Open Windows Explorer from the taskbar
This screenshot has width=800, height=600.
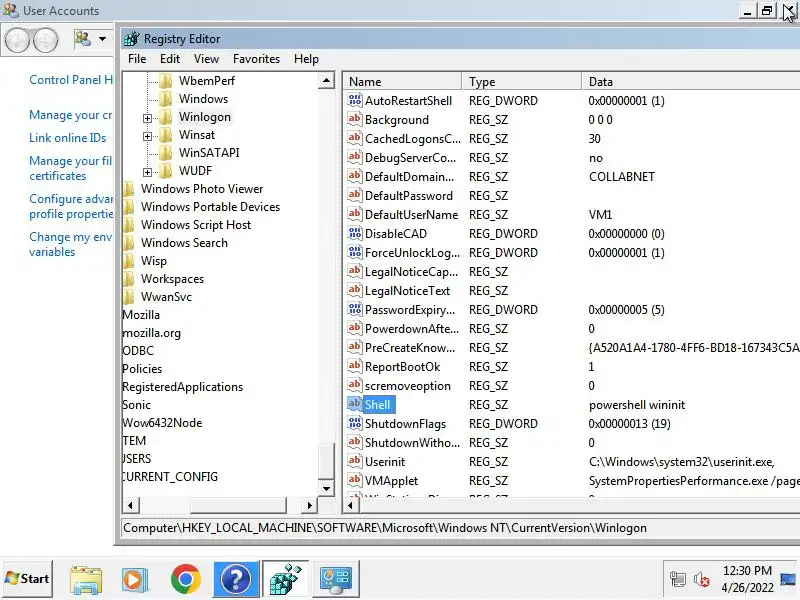86,580
